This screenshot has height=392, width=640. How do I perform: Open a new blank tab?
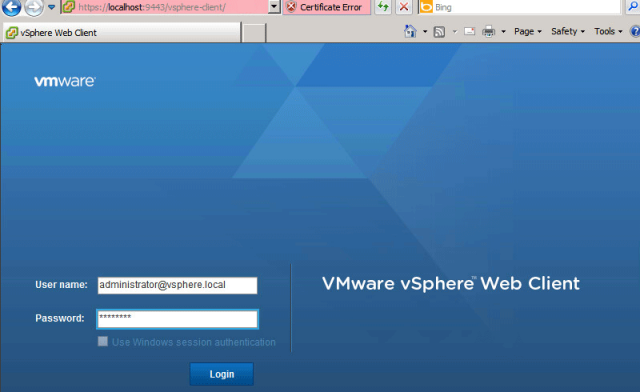point(254,33)
